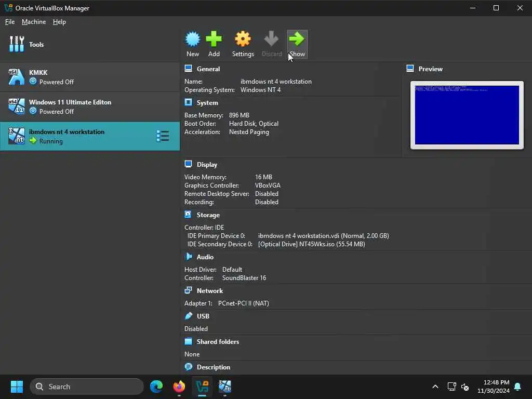Click the Audio section speaker icon
The image size is (532, 399).
pos(188,257)
